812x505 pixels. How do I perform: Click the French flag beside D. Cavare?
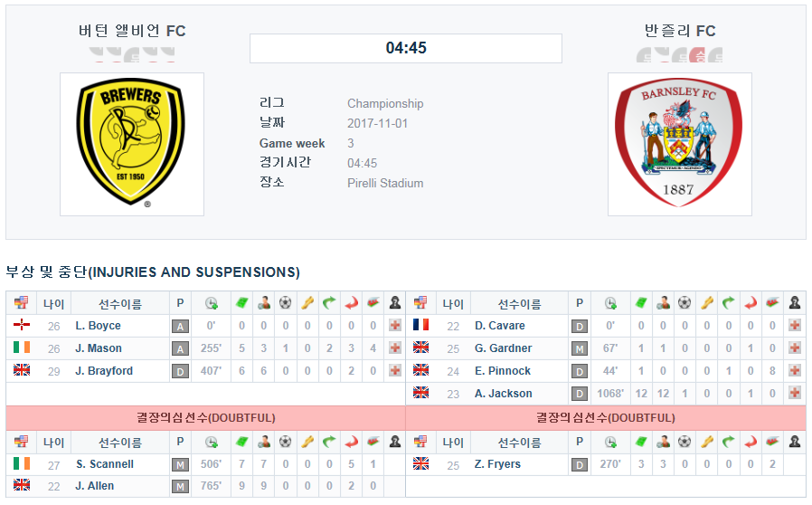click(x=421, y=325)
